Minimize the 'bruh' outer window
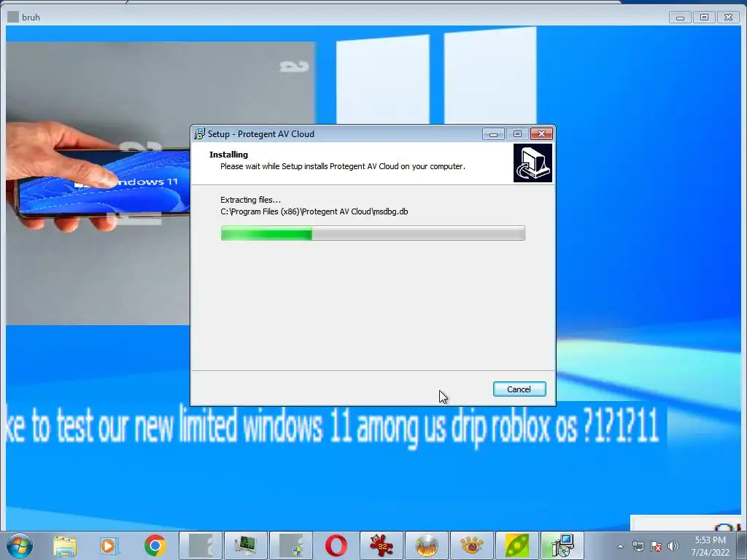 click(680, 17)
